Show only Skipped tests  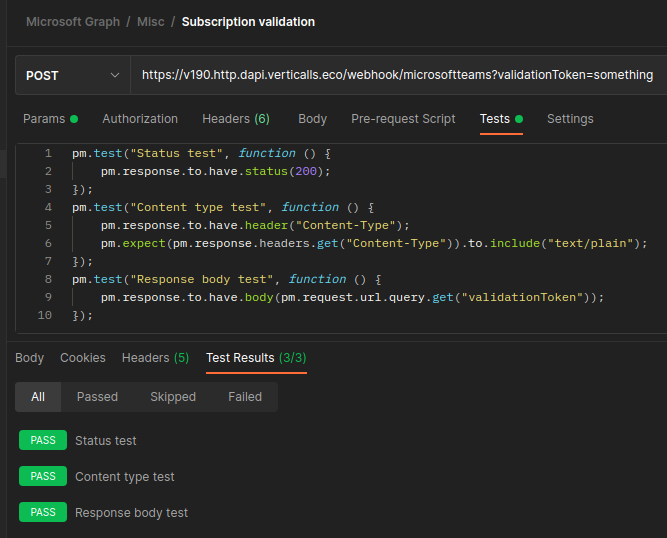[x=173, y=397]
